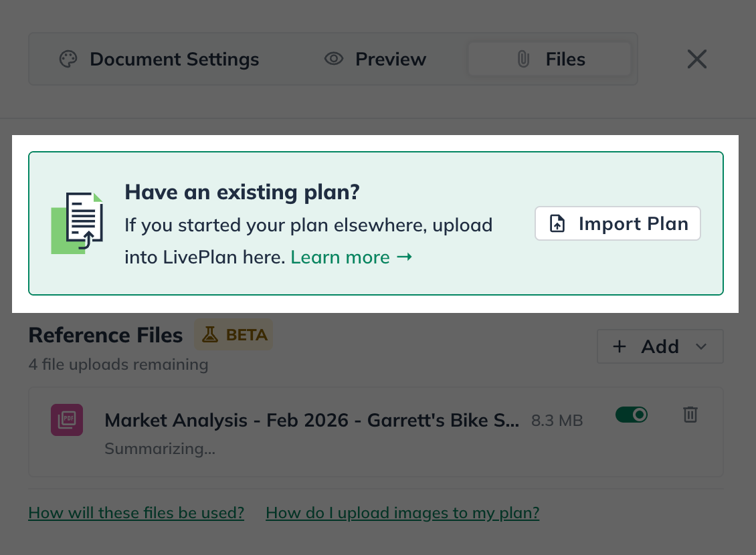Click the 'Summarizing...' status text

pos(160,449)
